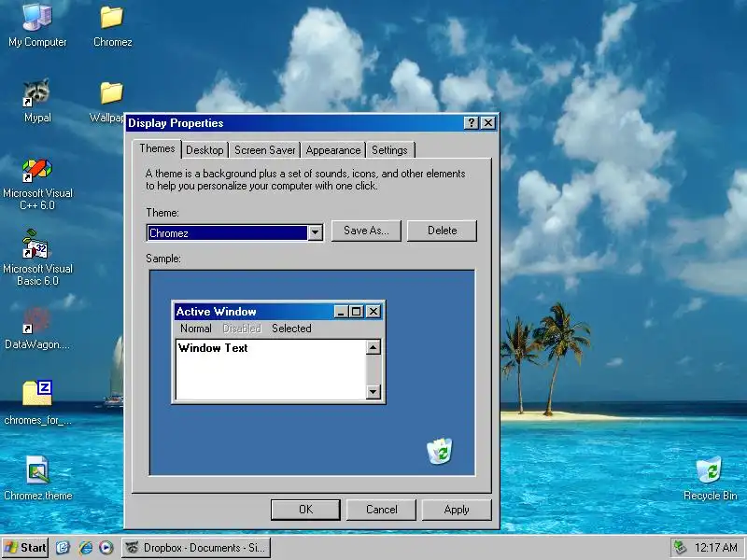Close the Display Properties dialog with the X button
747x560 pixels.
click(488, 123)
